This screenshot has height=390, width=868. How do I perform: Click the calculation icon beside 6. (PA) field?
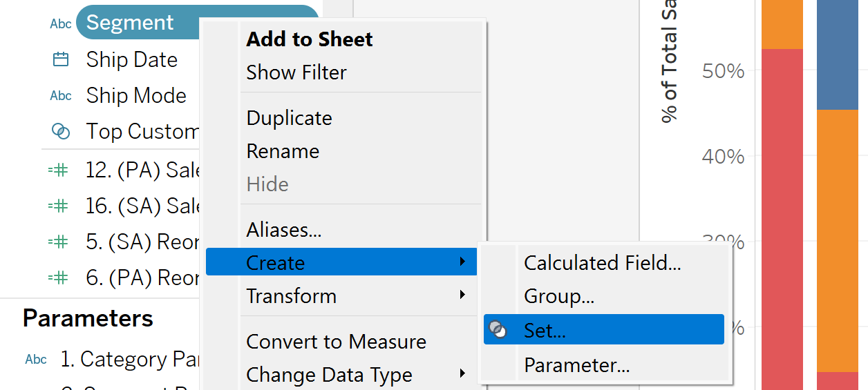[58, 277]
